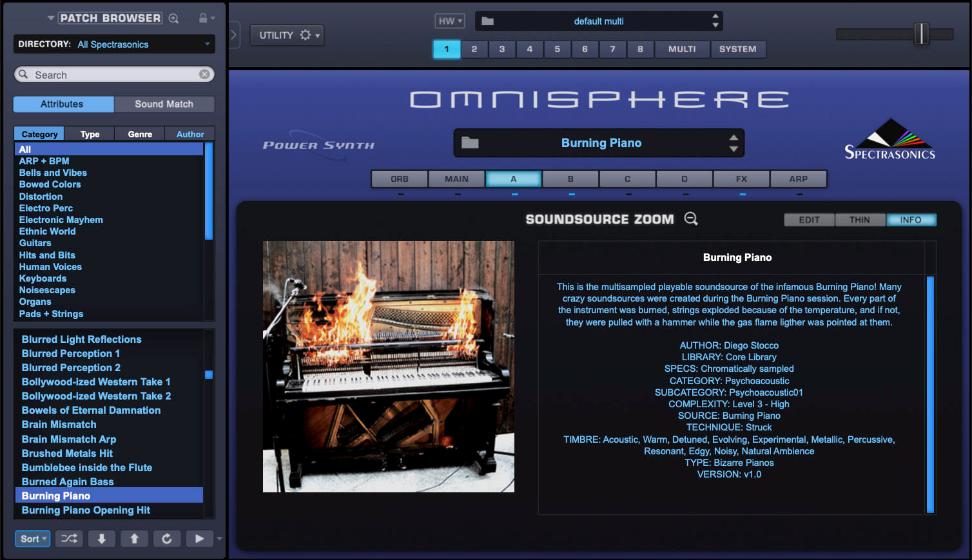972x560 pixels.
Task: Open the ARP tab
Action: point(798,179)
